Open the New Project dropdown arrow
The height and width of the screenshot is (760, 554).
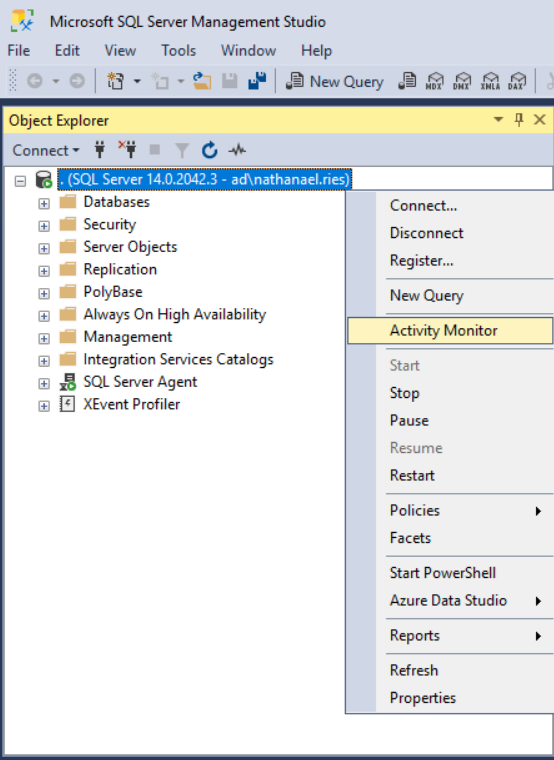pos(137,81)
